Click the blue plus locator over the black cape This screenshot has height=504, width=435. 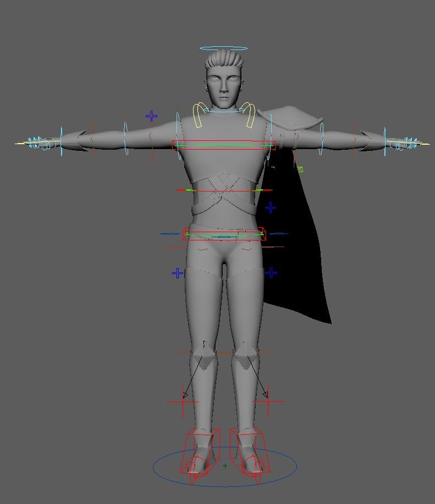[x=271, y=207]
